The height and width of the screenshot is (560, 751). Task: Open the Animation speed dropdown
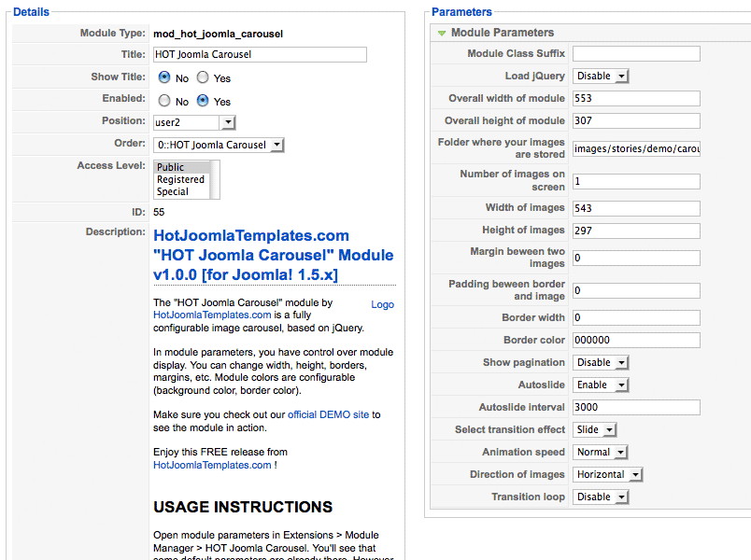pyautogui.click(x=601, y=453)
